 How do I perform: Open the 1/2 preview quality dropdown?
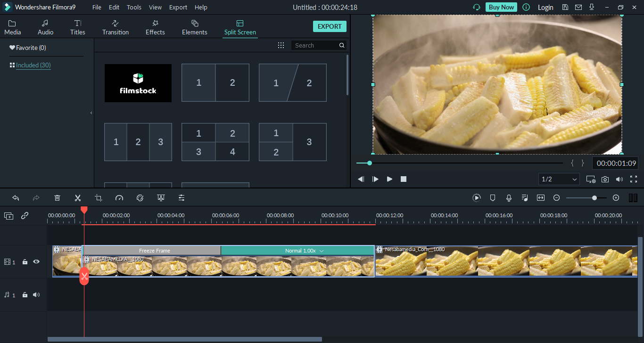tap(559, 179)
